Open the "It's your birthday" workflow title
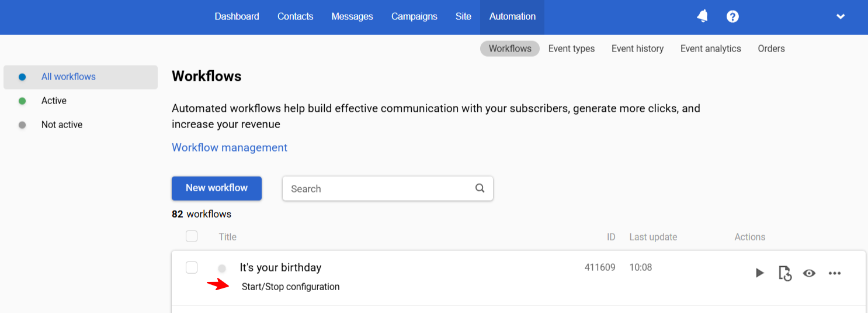Viewport: 868px width, 313px height. pyautogui.click(x=280, y=267)
